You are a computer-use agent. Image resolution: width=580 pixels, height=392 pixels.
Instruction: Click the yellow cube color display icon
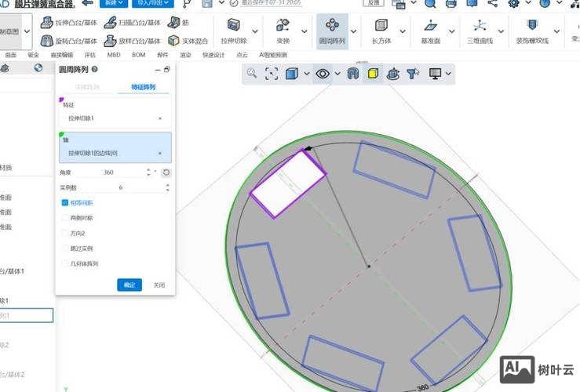tap(374, 74)
